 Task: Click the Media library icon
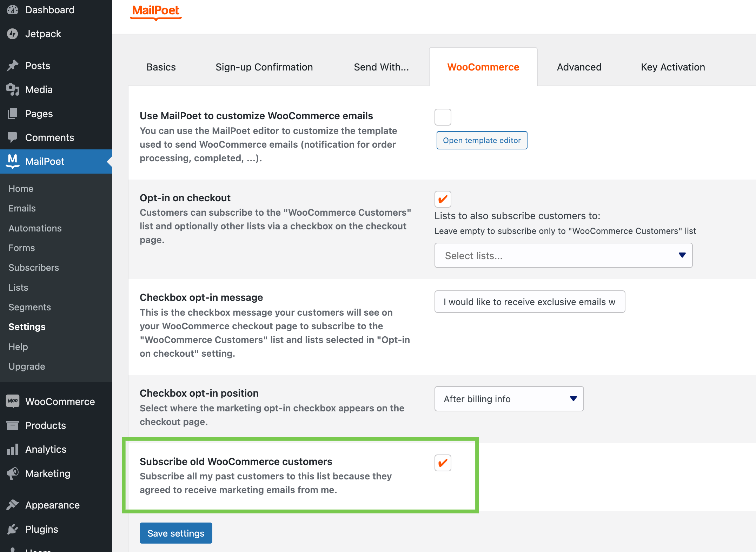coord(13,89)
